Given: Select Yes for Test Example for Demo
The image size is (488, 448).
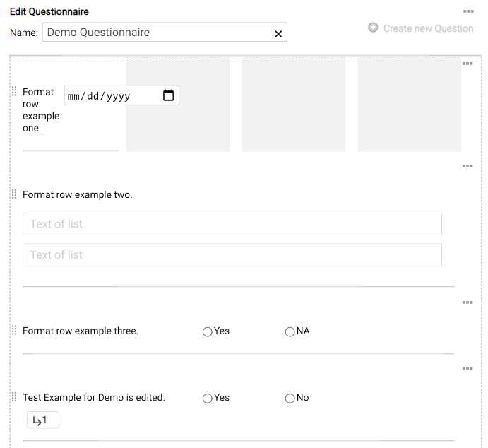Looking at the screenshot, I should (208, 398).
